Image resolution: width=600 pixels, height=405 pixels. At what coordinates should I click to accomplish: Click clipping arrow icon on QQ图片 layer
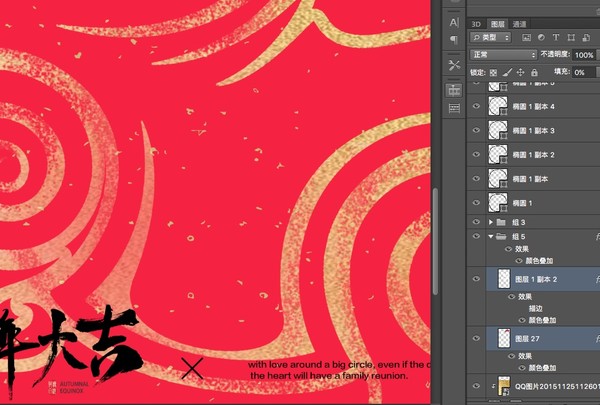493,386
